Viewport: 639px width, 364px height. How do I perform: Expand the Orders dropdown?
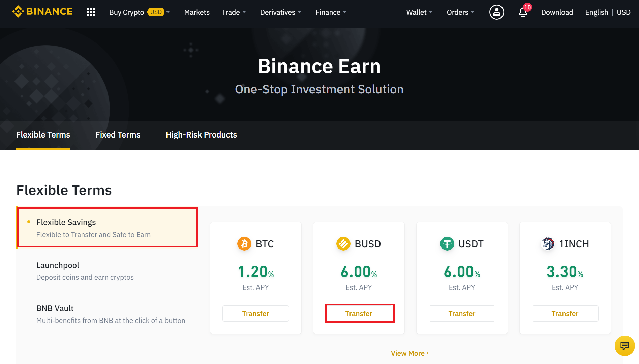[x=460, y=12]
